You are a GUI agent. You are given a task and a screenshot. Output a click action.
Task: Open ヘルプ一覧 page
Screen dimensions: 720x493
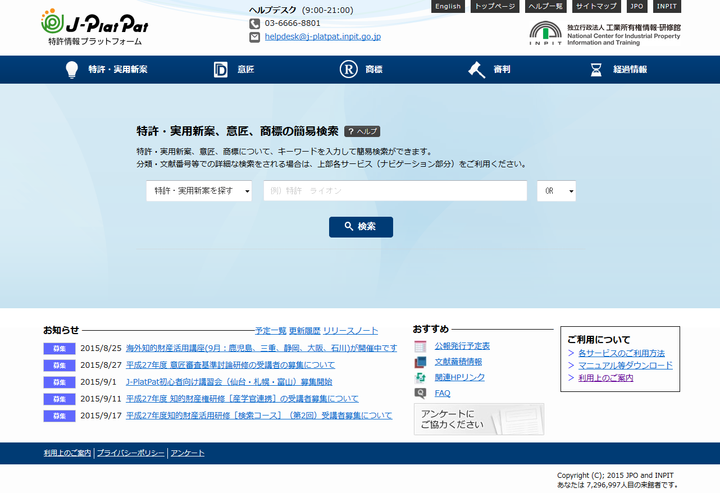(546, 6)
